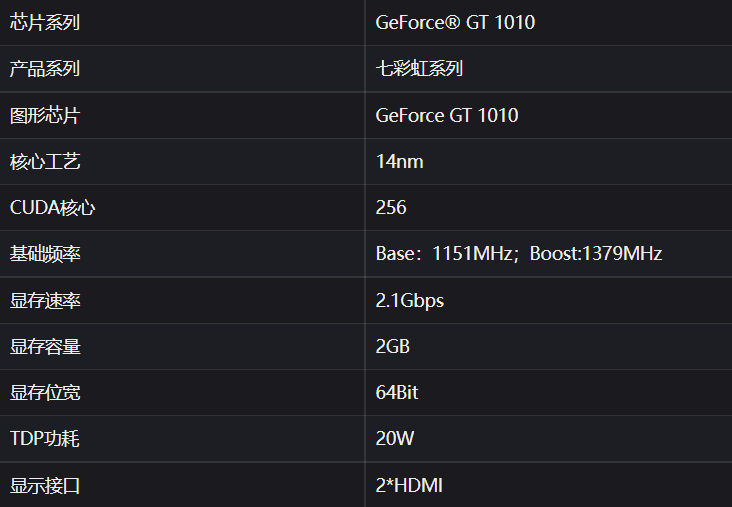The image size is (732, 507).
Task: Select the 2GB memory capacity value
Action: 393,347
